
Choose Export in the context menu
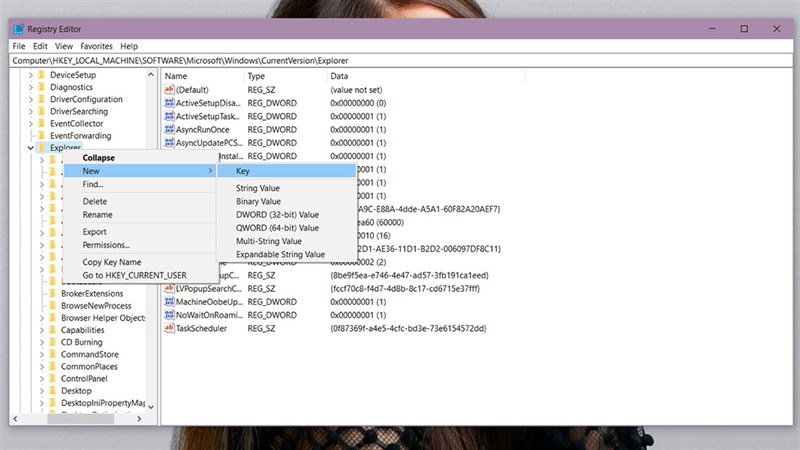(141, 232)
